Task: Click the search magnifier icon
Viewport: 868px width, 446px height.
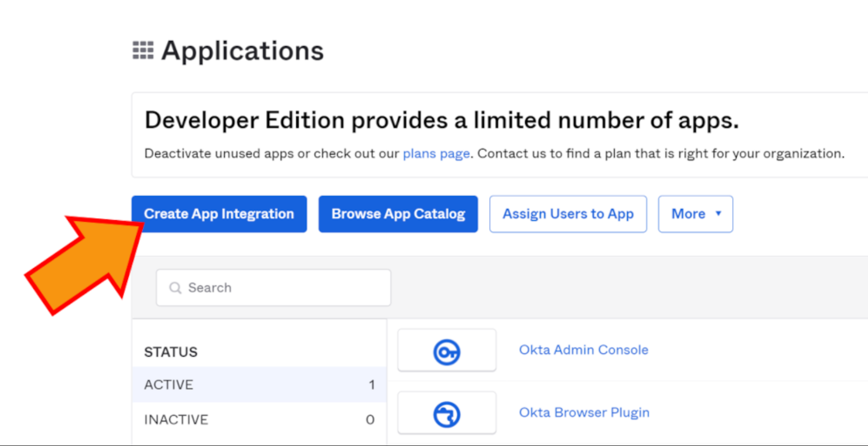Action: [175, 288]
